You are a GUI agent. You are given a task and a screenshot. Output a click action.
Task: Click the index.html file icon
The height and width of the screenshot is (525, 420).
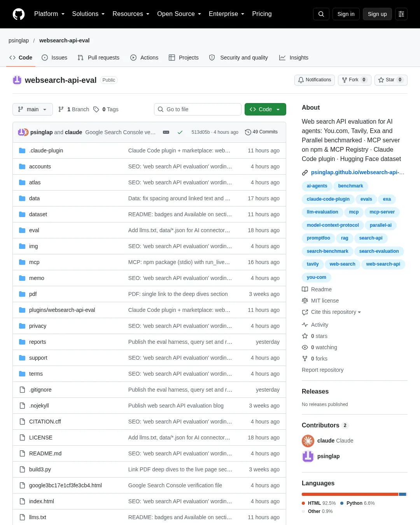[x=22, y=501]
